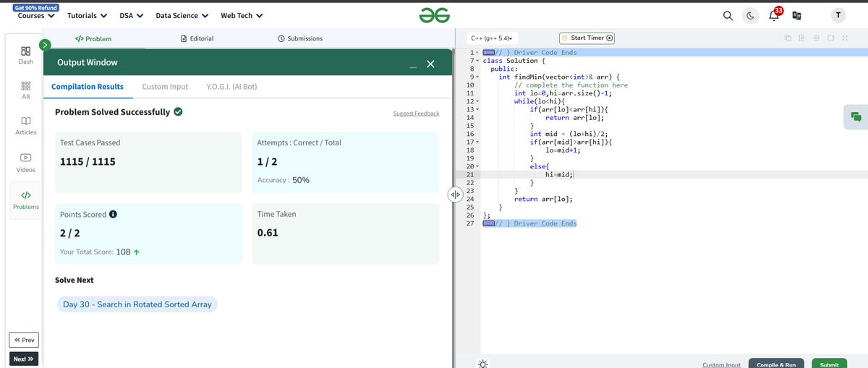Select the Compilation Results tab
The image size is (868, 368).
coord(87,87)
